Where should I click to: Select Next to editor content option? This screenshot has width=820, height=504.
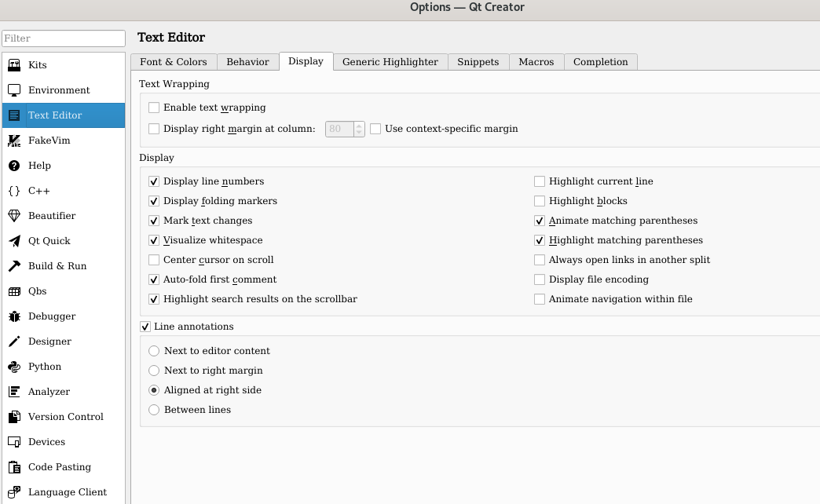coord(154,351)
